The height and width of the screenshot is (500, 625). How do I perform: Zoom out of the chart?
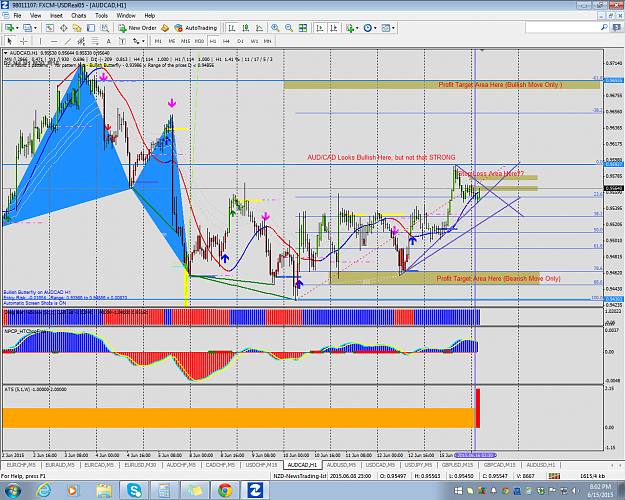(x=289, y=28)
